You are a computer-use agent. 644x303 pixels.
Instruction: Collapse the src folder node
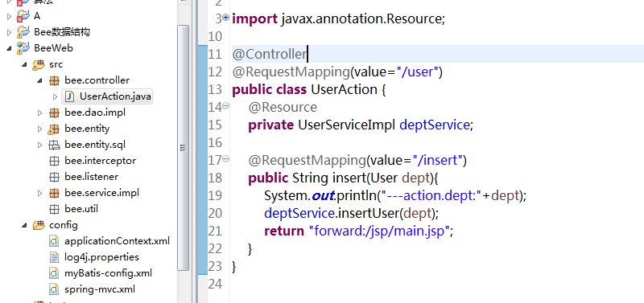coord(25,64)
